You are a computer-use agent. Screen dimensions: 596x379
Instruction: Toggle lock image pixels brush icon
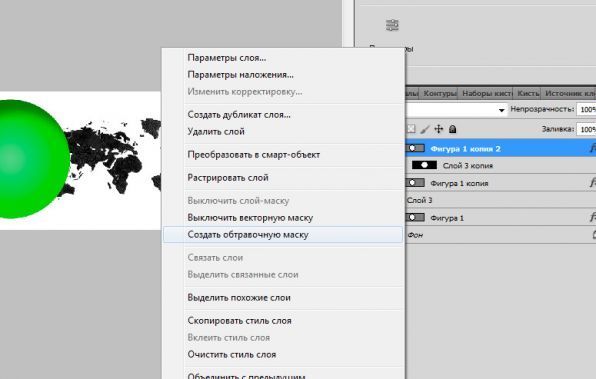point(425,129)
